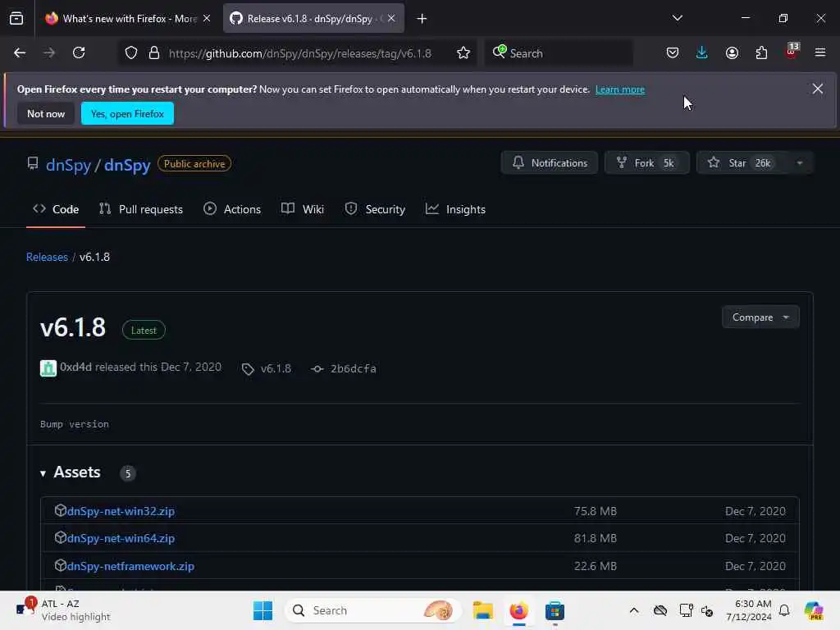Click the Firefox taskbar icon
The height and width of the screenshot is (630, 840).
(x=518, y=610)
